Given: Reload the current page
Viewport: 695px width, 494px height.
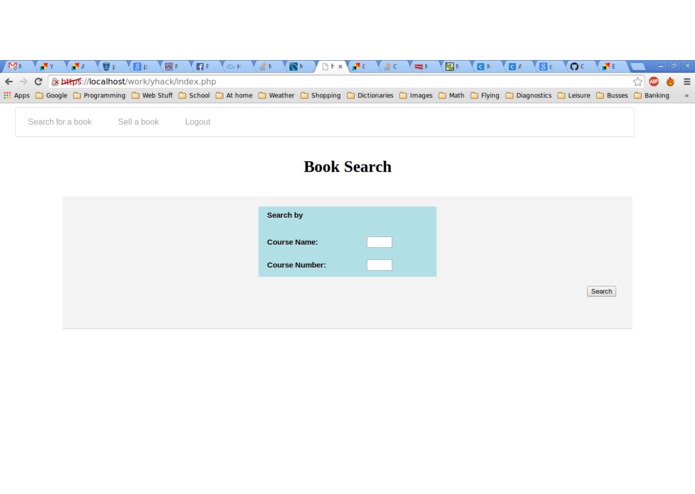Looking at the screenshot, I should click(39, 82).
